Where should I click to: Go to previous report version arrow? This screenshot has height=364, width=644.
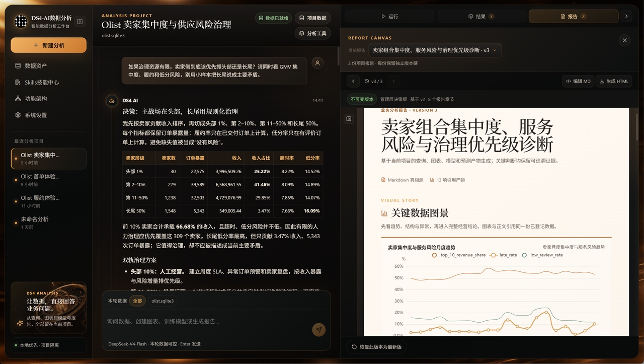pyautogui.click(x=353, y=81)
